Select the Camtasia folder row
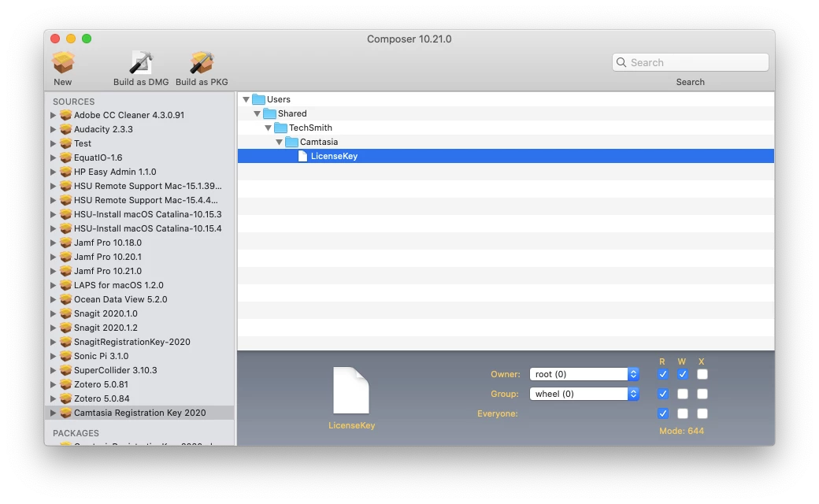This screenshot has height=504, width=819. tap(506, 142)
